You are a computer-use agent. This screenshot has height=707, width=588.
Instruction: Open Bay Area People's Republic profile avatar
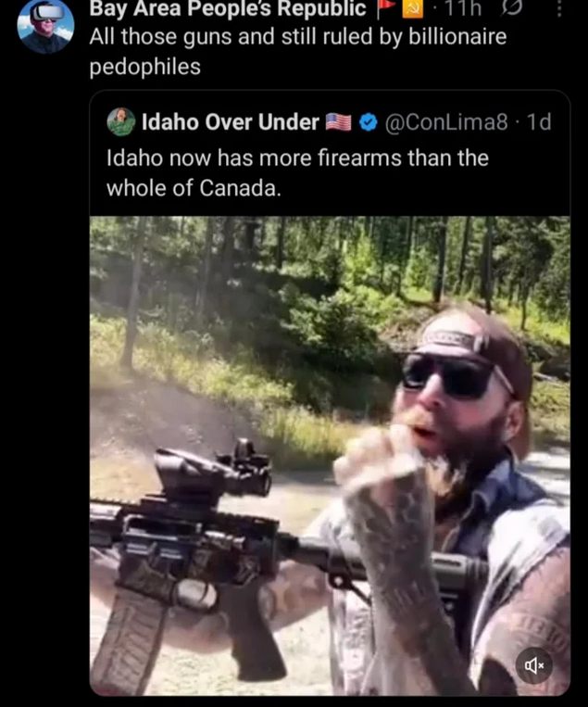[45, 26]
